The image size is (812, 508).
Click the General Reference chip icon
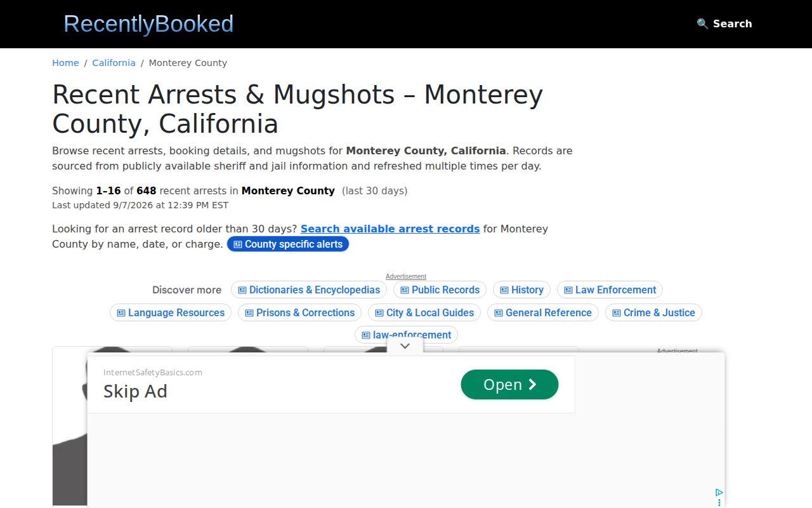pos(499,313)
